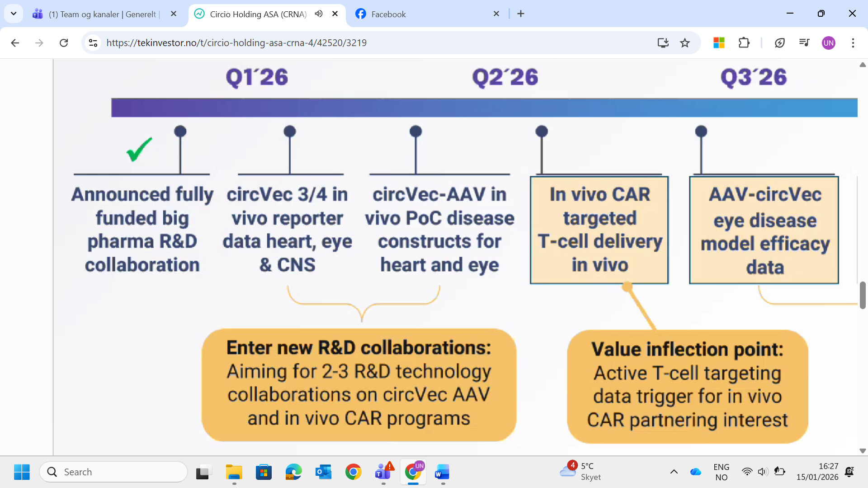Image resolution: width=868 pixels, height=488 pixels.
Task: Bookmark this page with the star
Action: click(685, 43)
